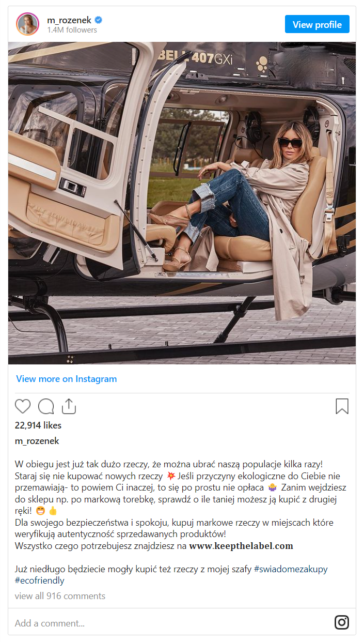
Task: Click the 22,914 likes count
Action: (38, 425)
